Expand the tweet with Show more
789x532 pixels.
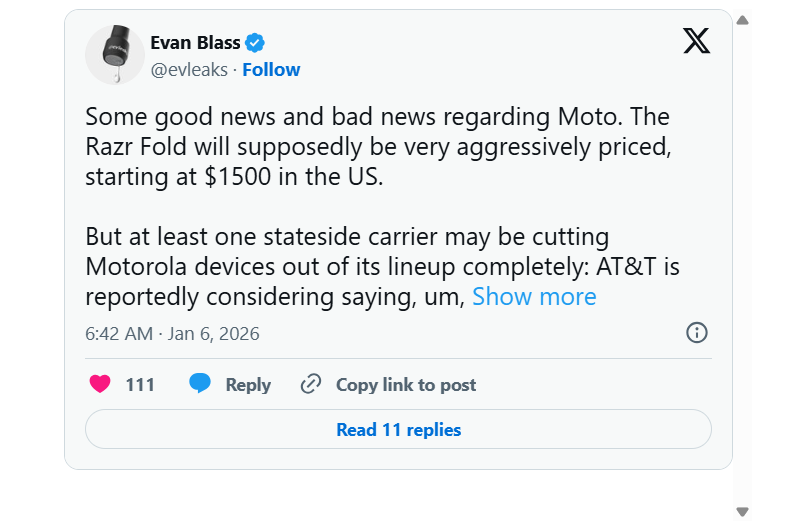534,296
